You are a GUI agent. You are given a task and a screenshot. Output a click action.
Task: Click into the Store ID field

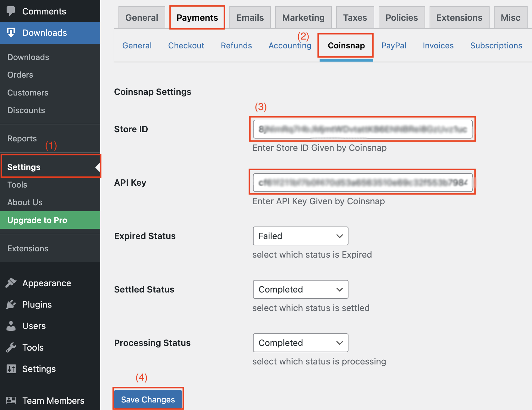point(363,129)
